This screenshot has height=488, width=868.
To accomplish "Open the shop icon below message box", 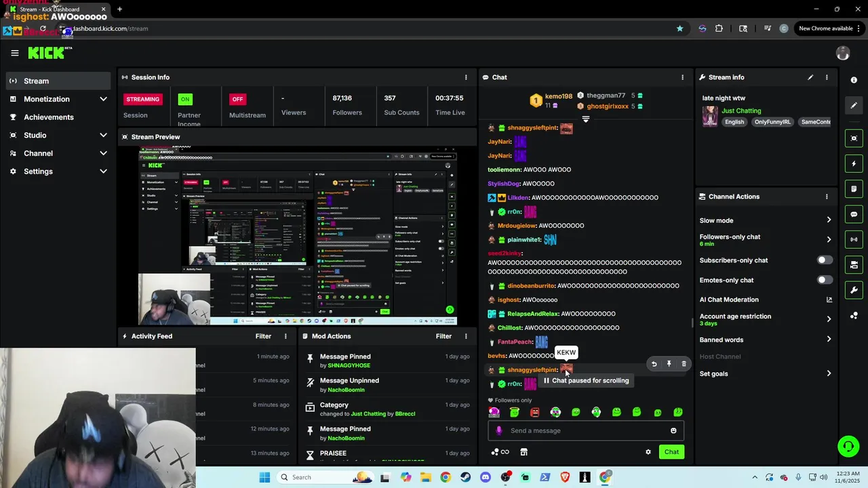I will coord(524,452).
